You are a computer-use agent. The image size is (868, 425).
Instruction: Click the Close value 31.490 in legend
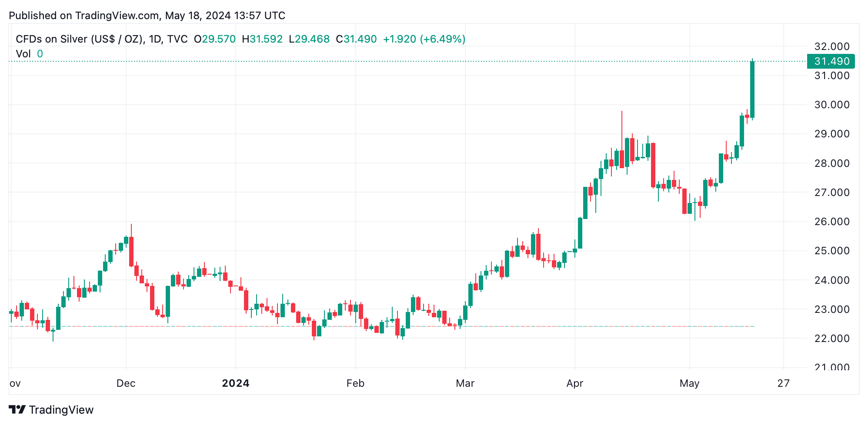coord(360,39)
